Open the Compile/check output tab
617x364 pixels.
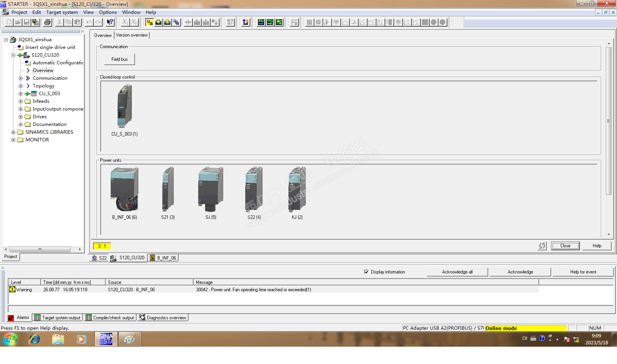[110, 318]
